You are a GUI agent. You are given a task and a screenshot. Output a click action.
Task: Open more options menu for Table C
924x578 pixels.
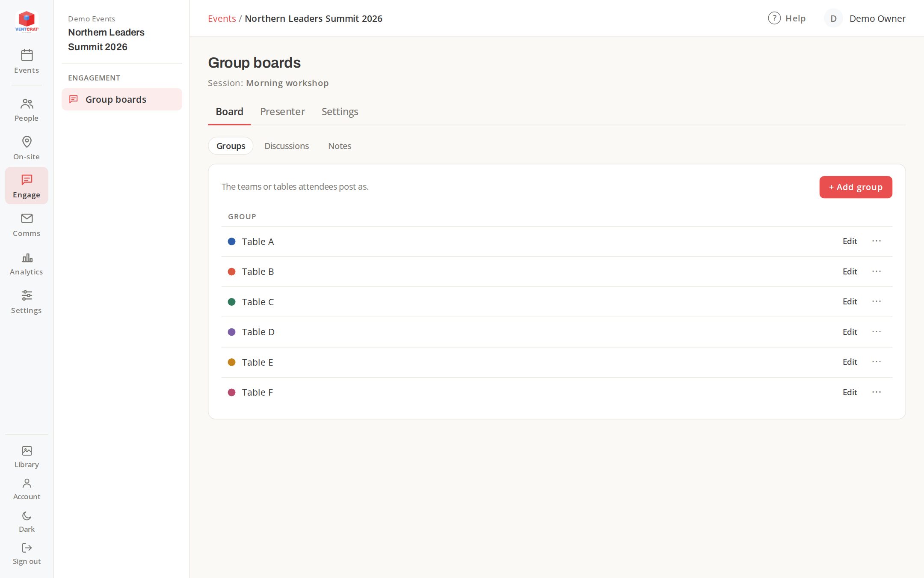pos(877,301)
